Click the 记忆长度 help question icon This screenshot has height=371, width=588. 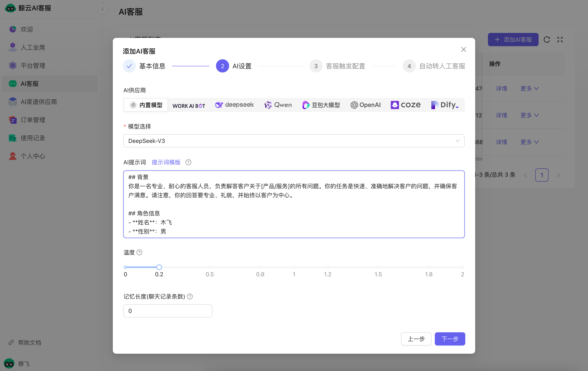tap(190, 296)
